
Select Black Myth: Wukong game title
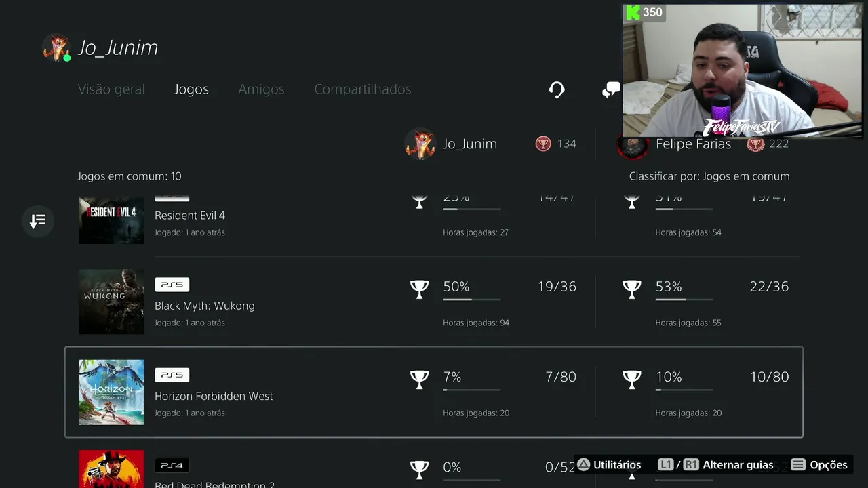pos(205,306)
